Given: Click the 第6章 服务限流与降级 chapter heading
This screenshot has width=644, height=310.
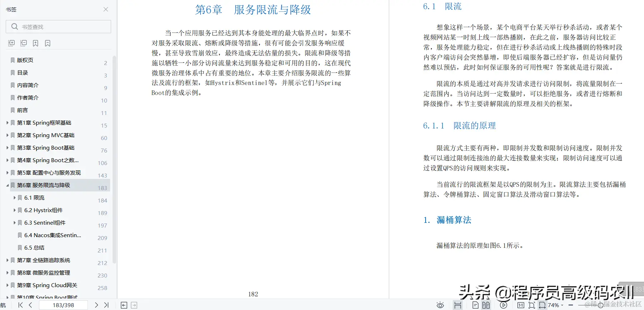Looking at the screenshot, I should pos(253,10).
